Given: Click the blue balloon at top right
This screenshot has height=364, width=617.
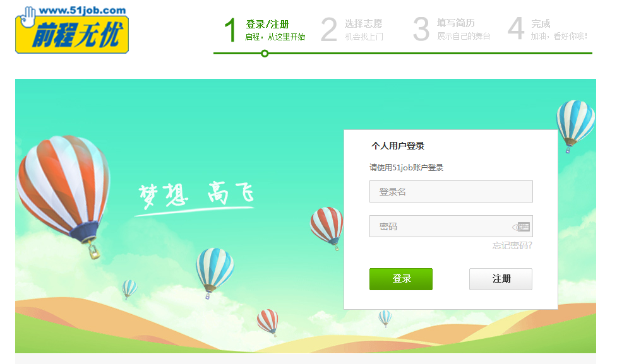Looking at the screenshot, I should pos(575,125).
